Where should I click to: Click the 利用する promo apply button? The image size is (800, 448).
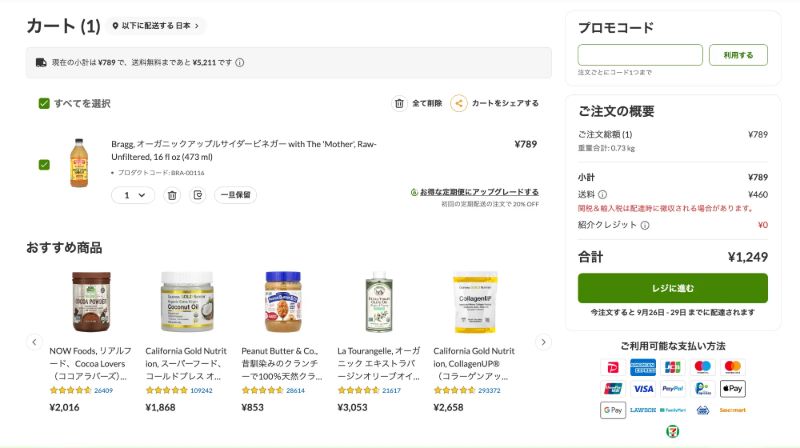(738, 55)
